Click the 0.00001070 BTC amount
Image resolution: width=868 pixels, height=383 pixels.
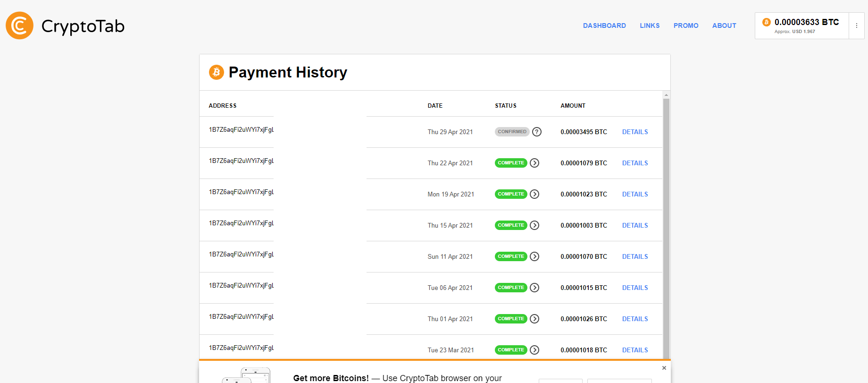coord(584,256)
